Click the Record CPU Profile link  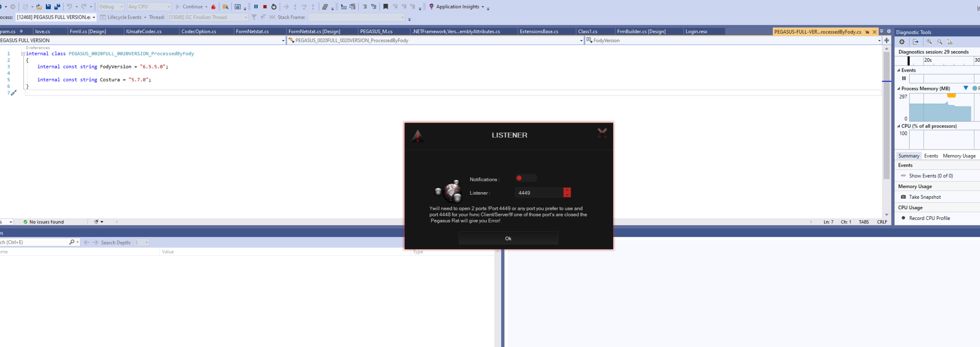point(930,218)
